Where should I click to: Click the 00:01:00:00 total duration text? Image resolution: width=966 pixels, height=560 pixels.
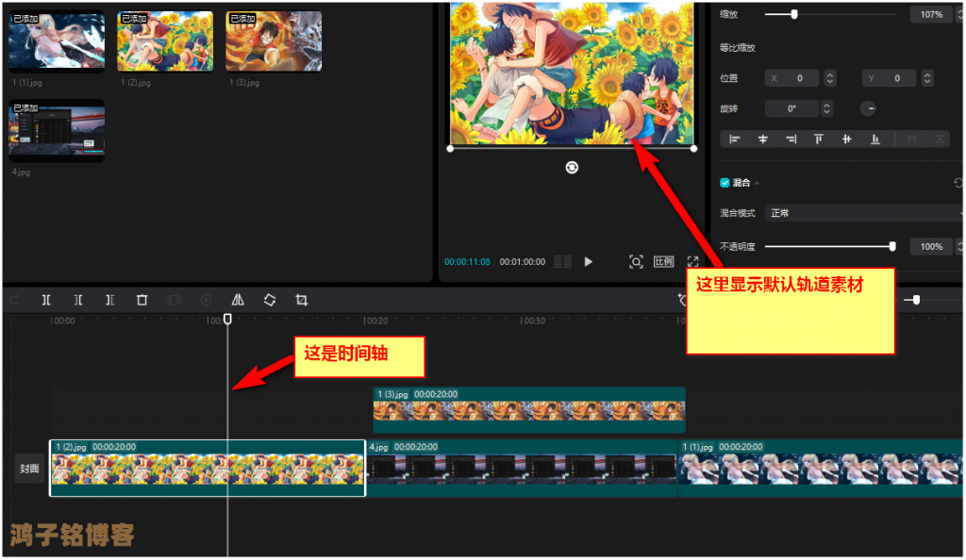(523, 261)
